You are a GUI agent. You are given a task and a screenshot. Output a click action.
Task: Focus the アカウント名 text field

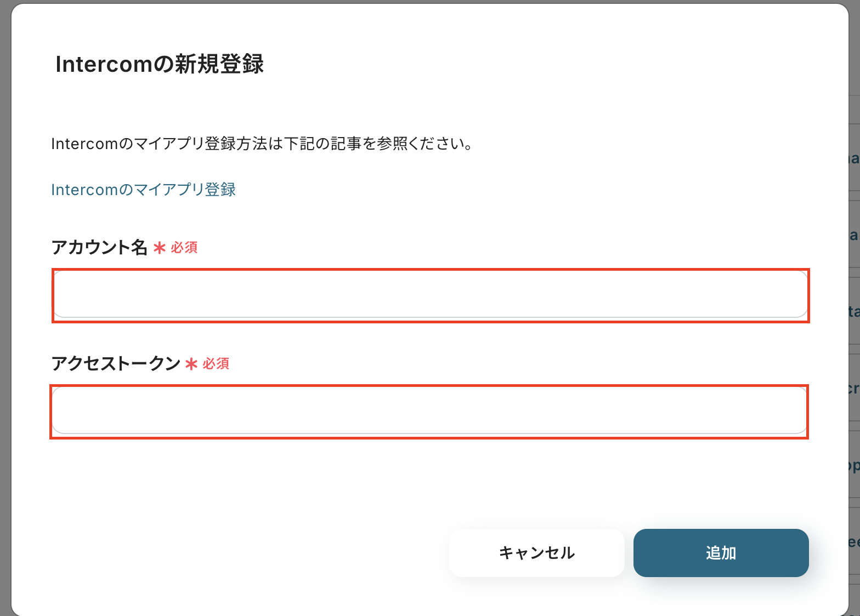(x=430, y=295)
